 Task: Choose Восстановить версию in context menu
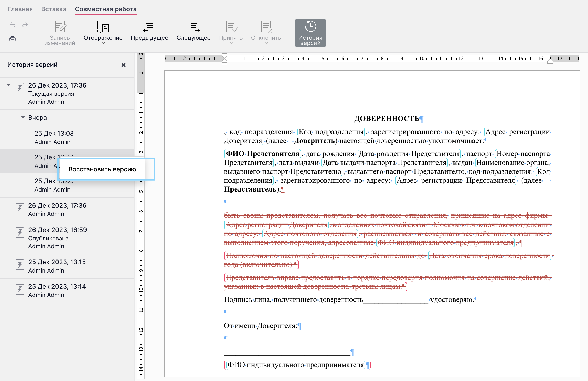(x=102, y=169)
